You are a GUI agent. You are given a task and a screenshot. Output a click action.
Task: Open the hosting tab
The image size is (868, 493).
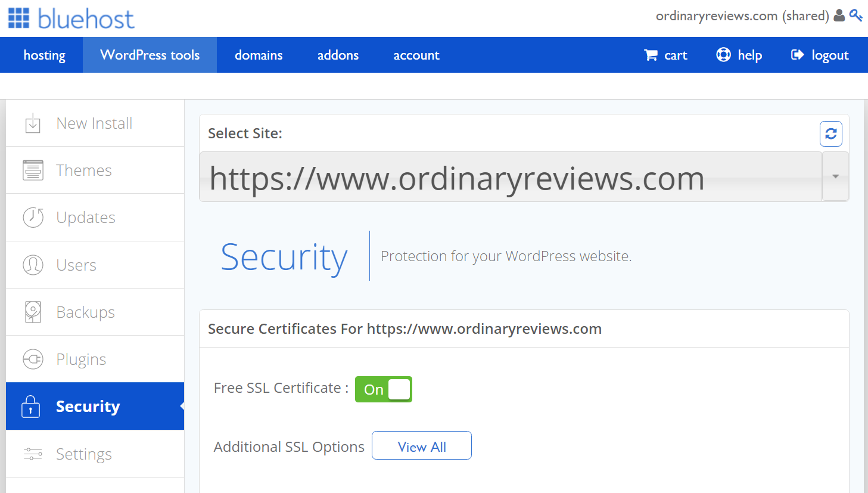[44, 55]
